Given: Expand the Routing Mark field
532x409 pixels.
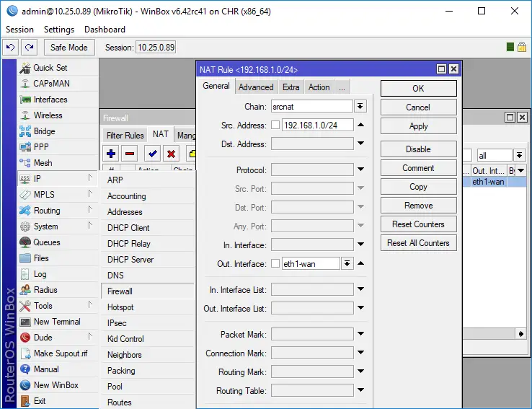Looking at the screenshot, I should 360,371.
